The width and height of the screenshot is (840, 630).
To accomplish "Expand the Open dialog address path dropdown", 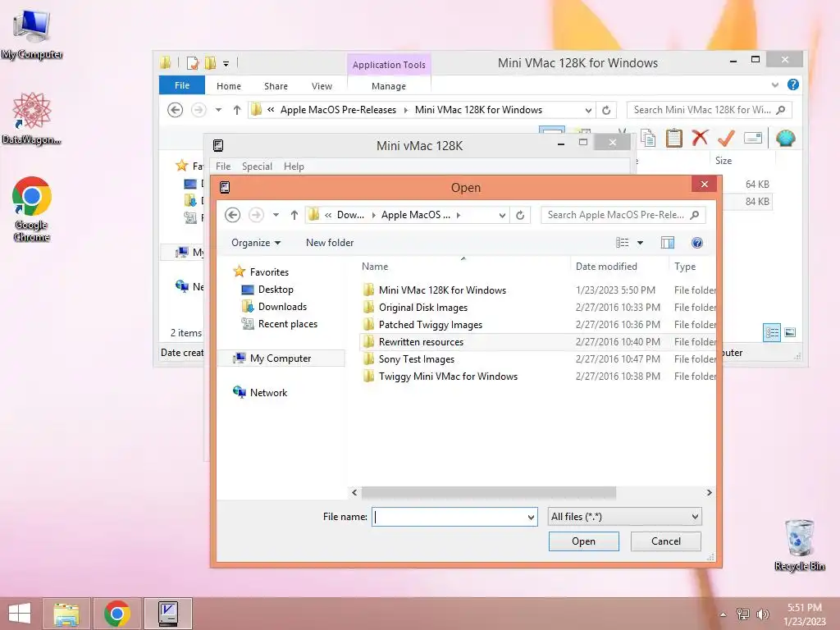I will click(502, 215).
